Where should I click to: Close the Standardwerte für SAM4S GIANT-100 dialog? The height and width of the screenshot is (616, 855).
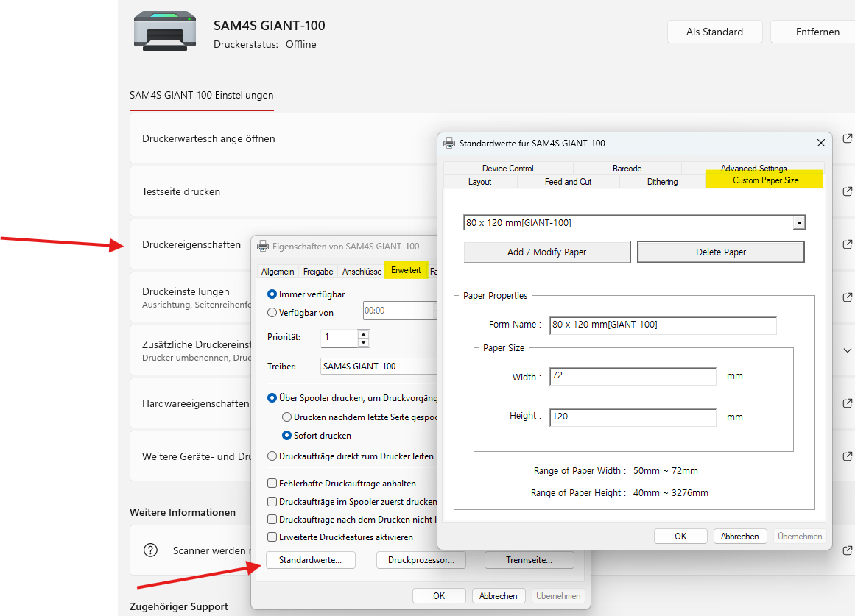[820, 143]
